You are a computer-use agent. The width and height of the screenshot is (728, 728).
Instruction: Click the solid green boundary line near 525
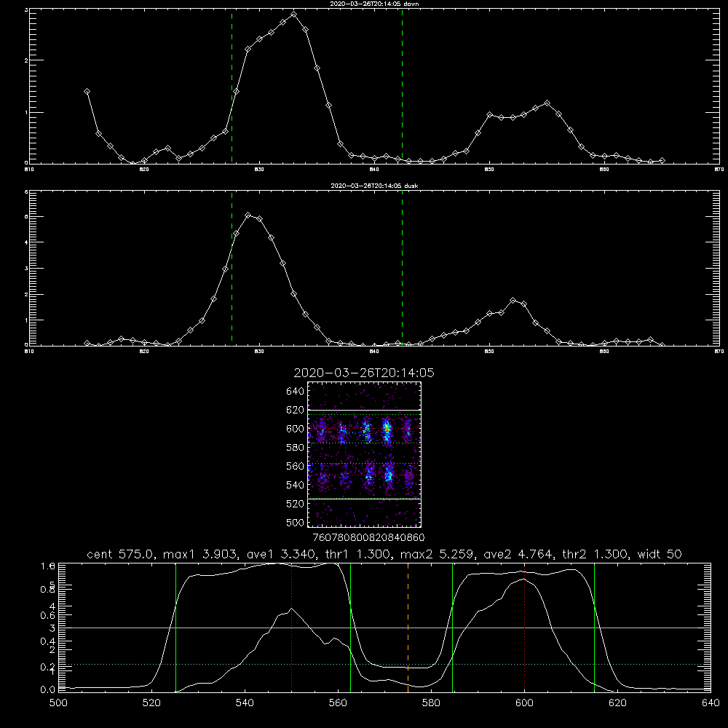click(175, 628)
